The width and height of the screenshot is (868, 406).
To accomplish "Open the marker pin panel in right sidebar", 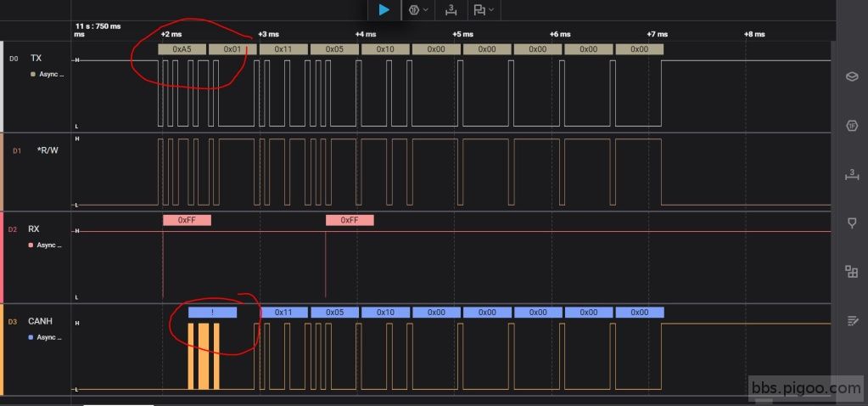I will point(852,223).
